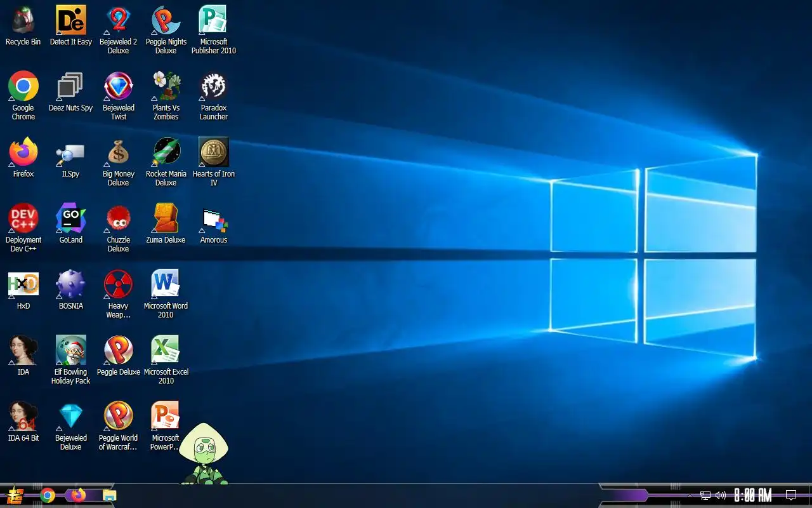Open Chrome from the taskbar
The height and width of the screenshot is (508, 812).
coord(48,495)
